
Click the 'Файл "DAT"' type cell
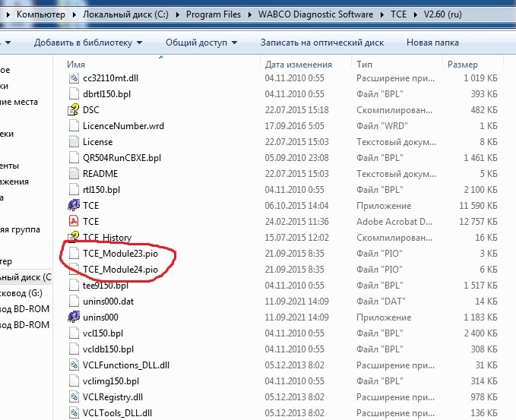[381, 302]
